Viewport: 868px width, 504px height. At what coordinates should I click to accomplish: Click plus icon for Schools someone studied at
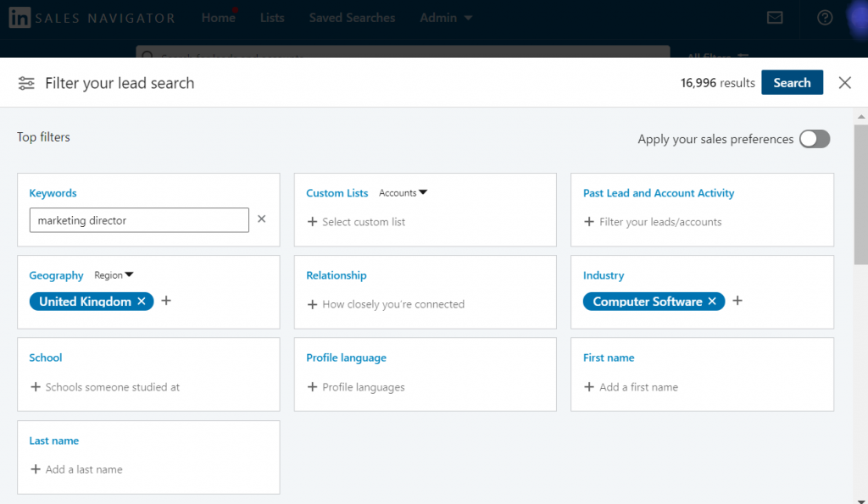coord(36,387)
